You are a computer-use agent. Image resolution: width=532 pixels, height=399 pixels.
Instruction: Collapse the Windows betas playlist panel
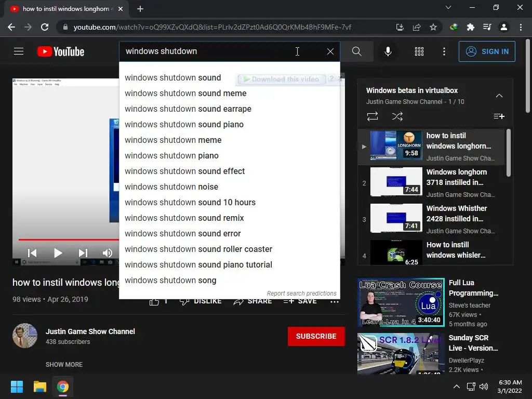(x=499, y=96)
